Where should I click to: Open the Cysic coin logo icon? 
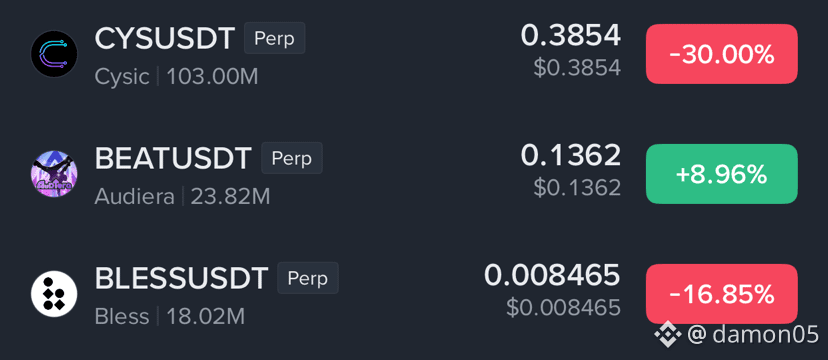pos(54,54)
